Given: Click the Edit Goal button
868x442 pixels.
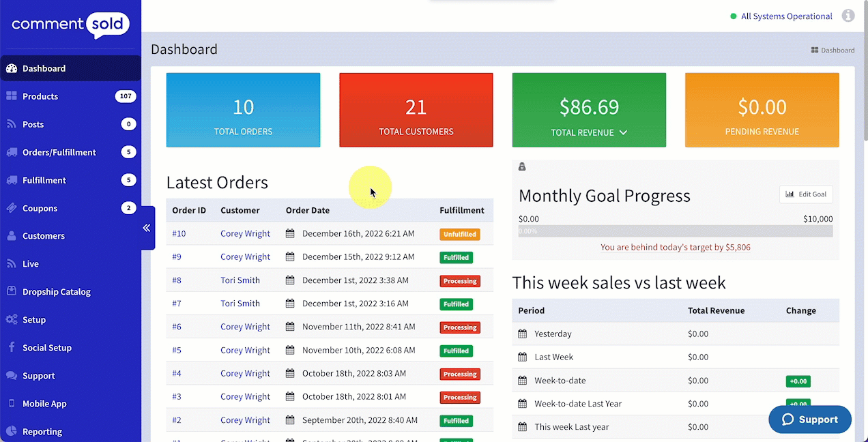Looking at the screenshot, I should [x=806, y=194].
